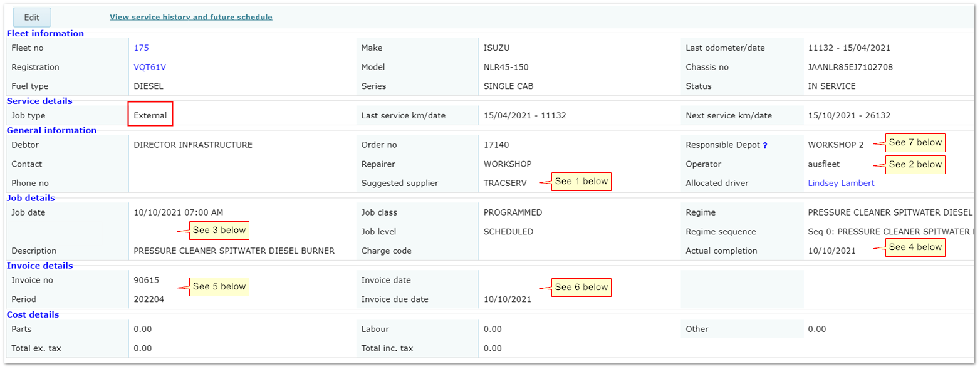The image size is (980, 369).
Task: Open registration VQT61V link
Action: tap(150, 67)
